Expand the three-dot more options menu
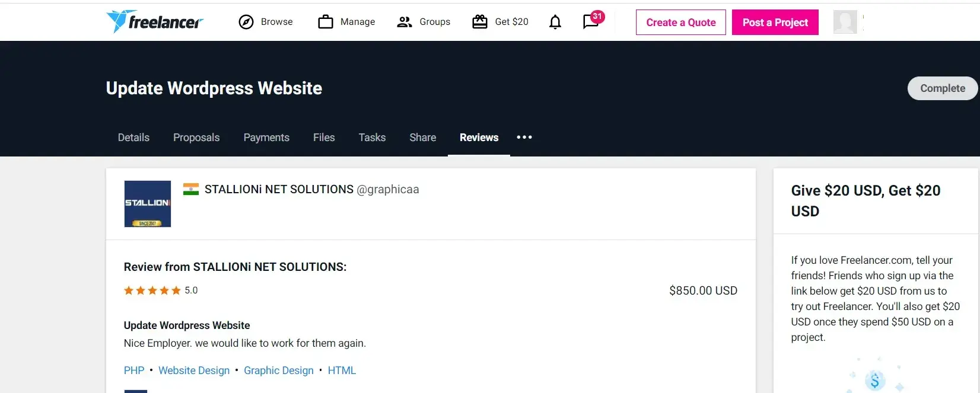 pos(524,138)
